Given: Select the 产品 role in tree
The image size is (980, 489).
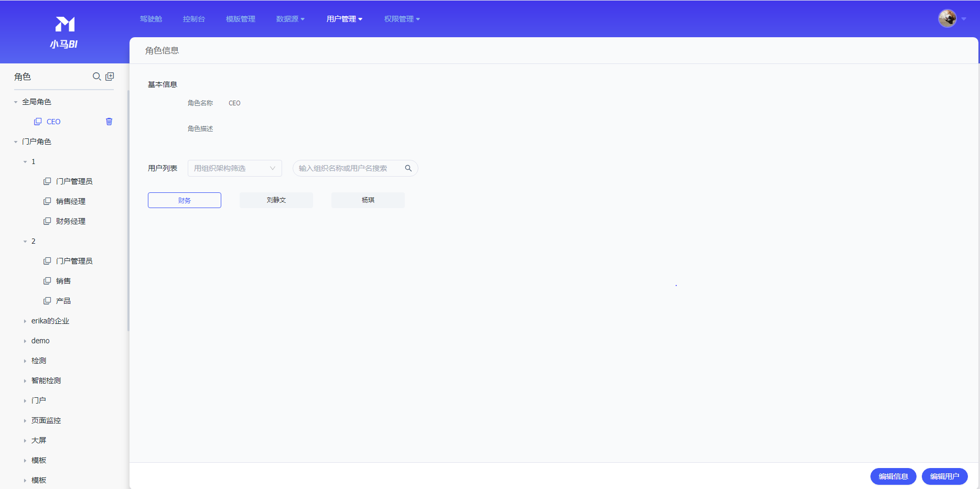Looking at the screenshot, I should [x=63, y=301].
